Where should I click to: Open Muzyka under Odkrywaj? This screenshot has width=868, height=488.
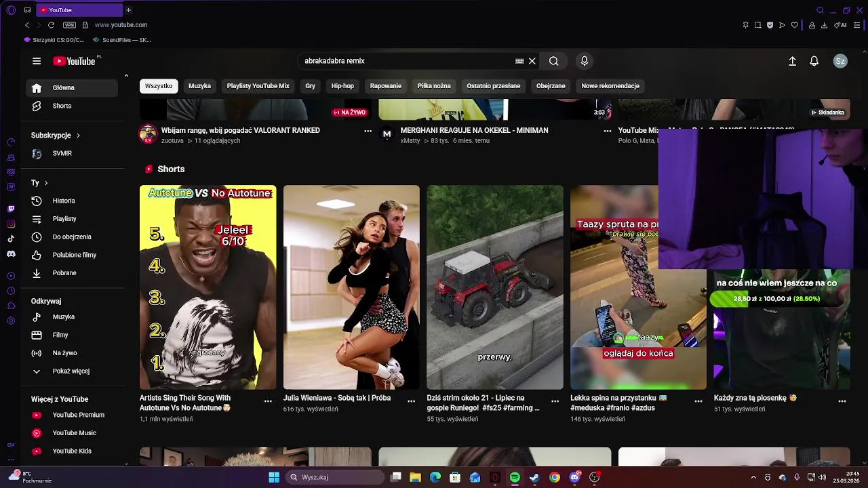pyautogui.click(x=72, y=317)
